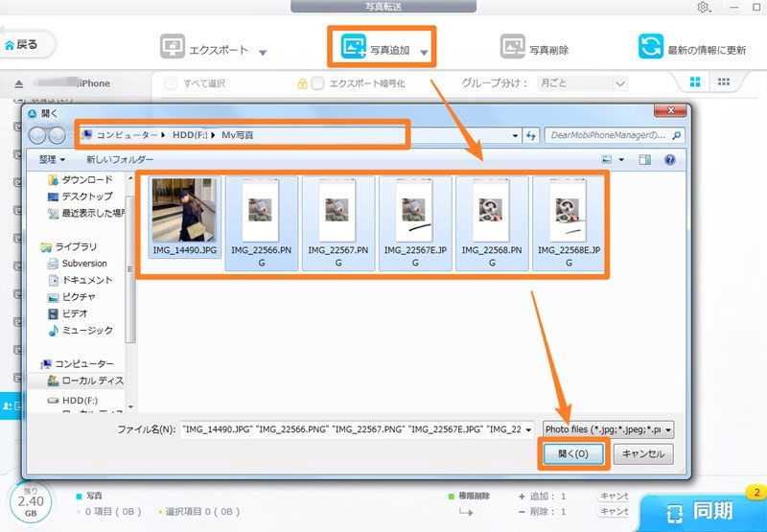Click the address bar refresh icon
Image resolution: width=767 pixels, height=532 pixels.
click(531, 135)
